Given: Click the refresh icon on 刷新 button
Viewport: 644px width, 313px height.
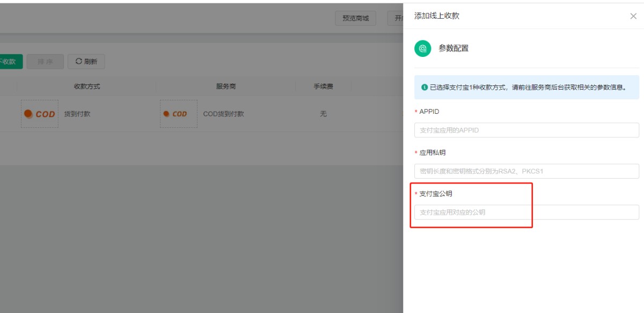Looking at the screenshot, I should point(79,61).
